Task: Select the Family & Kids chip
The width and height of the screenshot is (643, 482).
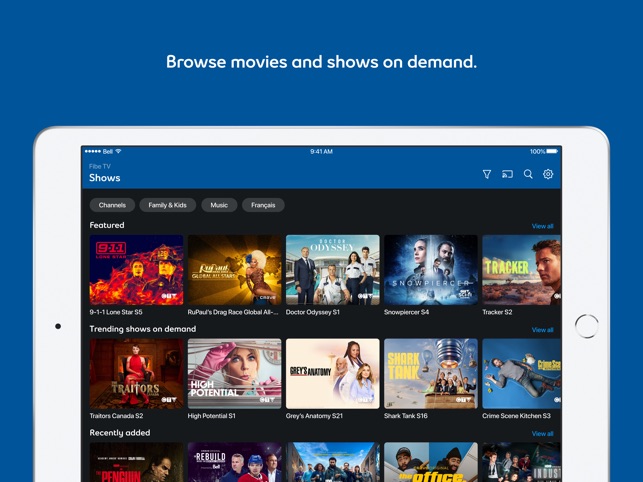Action: [167, 205]
